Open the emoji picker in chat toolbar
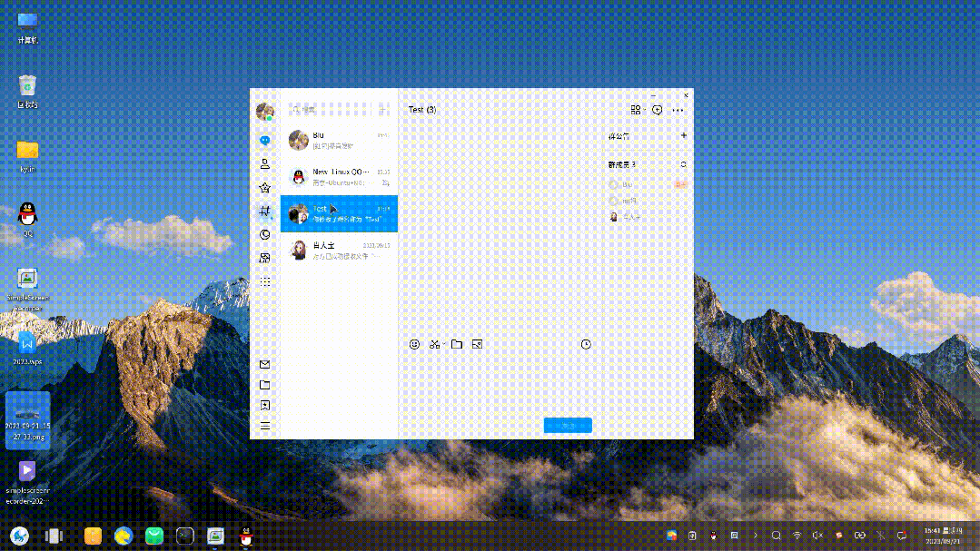 pos(415,345)
